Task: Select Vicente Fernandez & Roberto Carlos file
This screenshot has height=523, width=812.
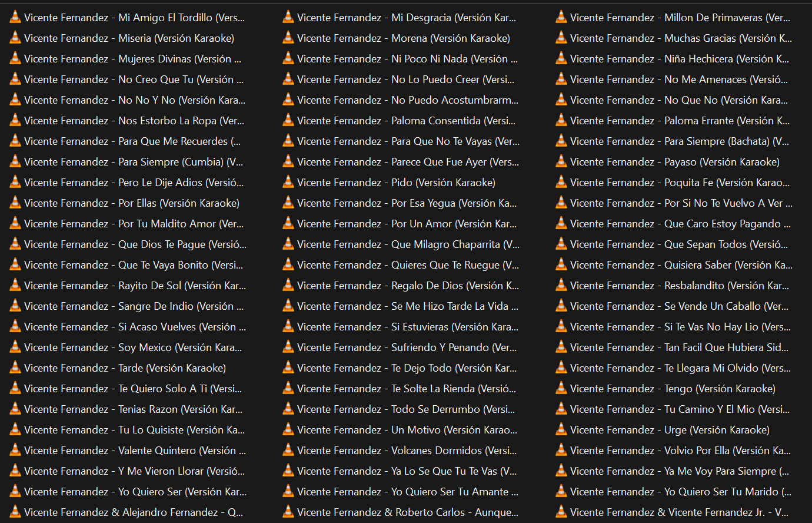Action: [x=407, y=512]
